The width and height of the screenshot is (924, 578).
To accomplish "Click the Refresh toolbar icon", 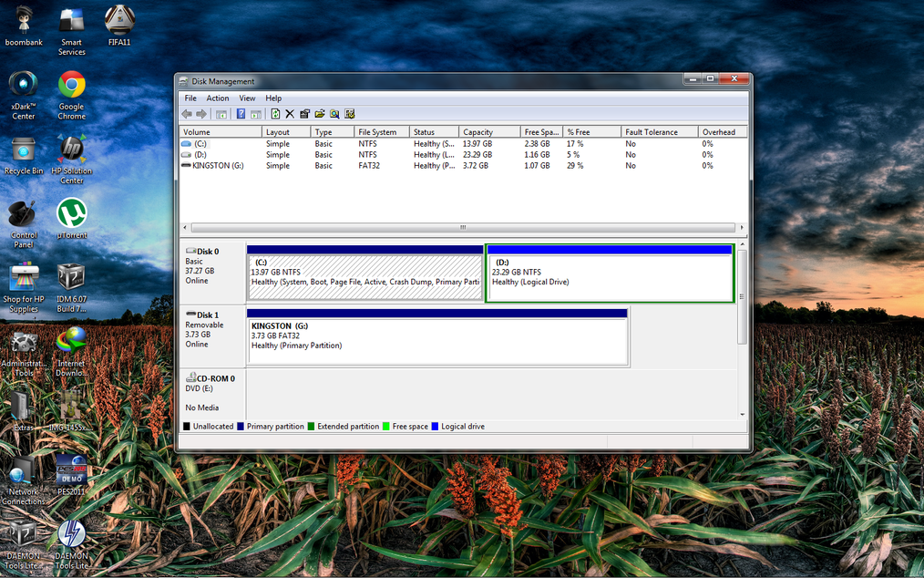I will coord(275,114).
